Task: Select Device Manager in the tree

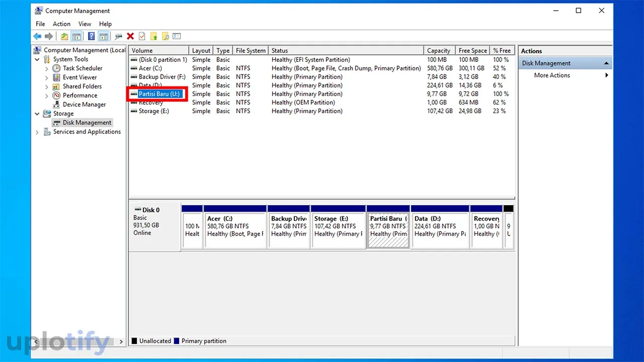Action: (84, 105)
